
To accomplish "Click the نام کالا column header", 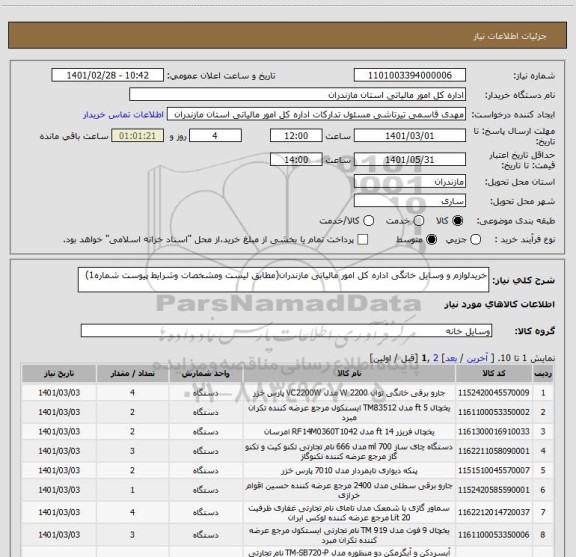I will (349, 373).
